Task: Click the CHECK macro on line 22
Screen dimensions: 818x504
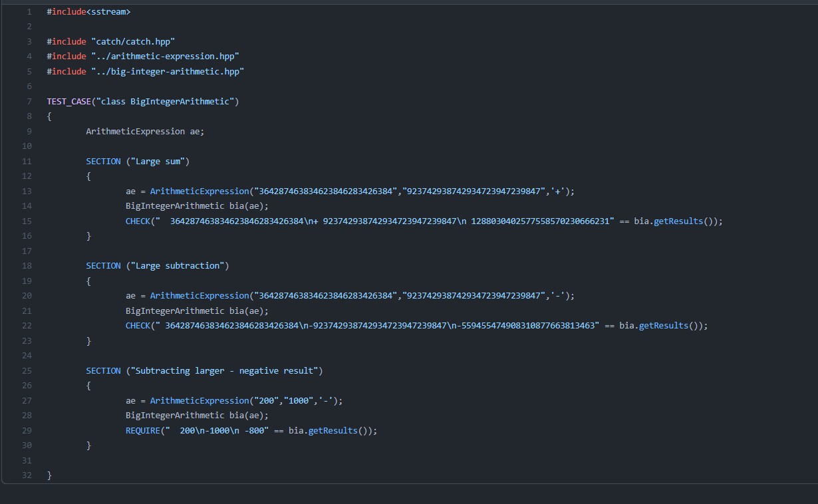Action: 138,325
